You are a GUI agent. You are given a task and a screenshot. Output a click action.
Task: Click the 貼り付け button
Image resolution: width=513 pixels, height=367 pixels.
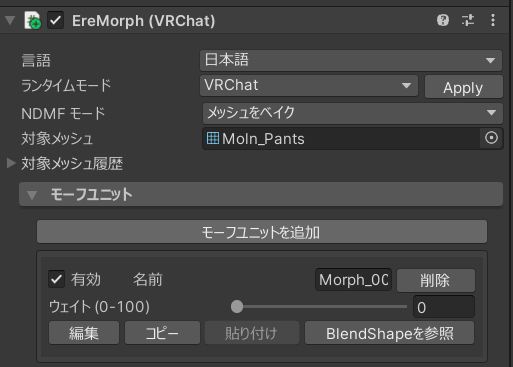coord(252,333)
